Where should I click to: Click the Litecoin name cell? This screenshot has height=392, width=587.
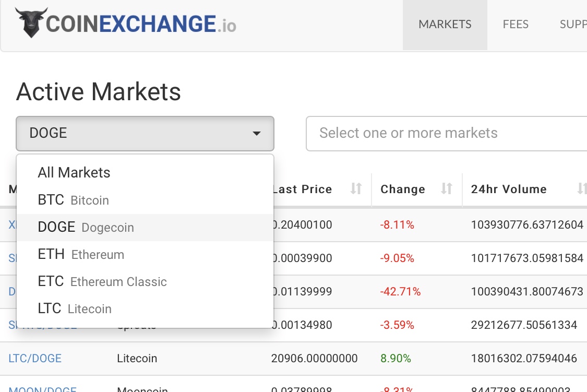coord(137,358)
